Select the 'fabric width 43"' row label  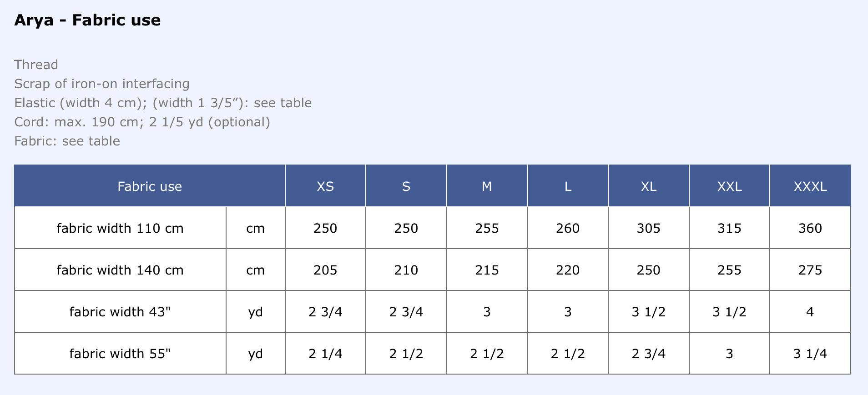[120, 312]
